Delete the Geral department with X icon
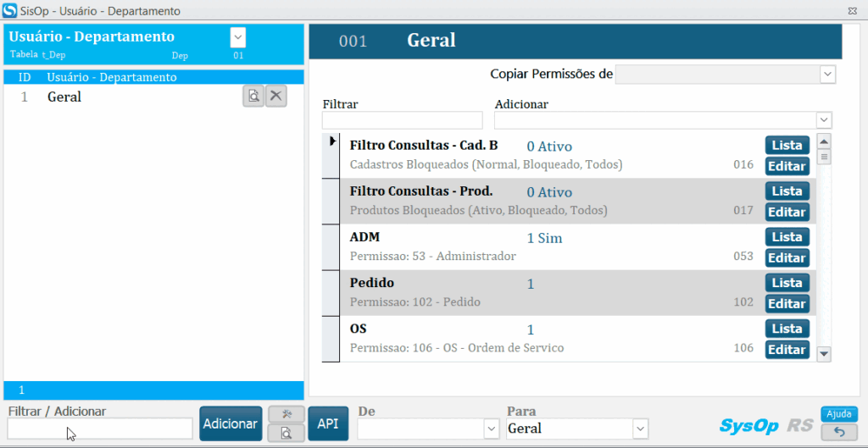 pyautogui.click(x=275, y=97)
